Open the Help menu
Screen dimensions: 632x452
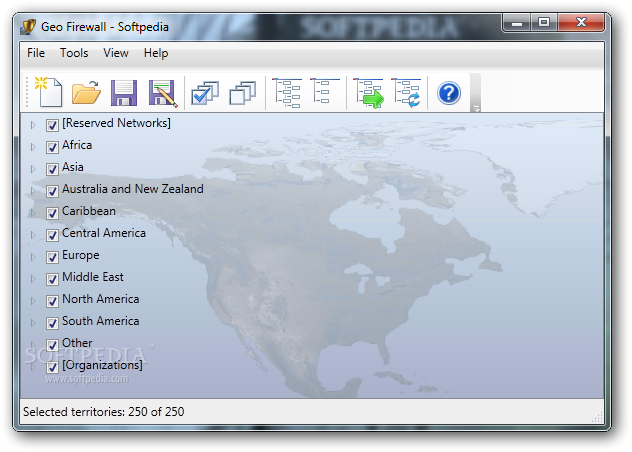pyautogui.click(x=156, y=53)
